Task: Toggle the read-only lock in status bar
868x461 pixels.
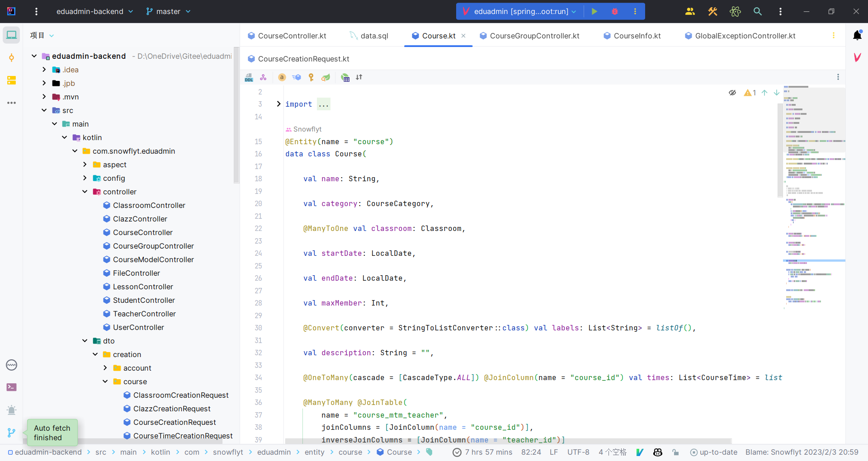Action: 675,452
